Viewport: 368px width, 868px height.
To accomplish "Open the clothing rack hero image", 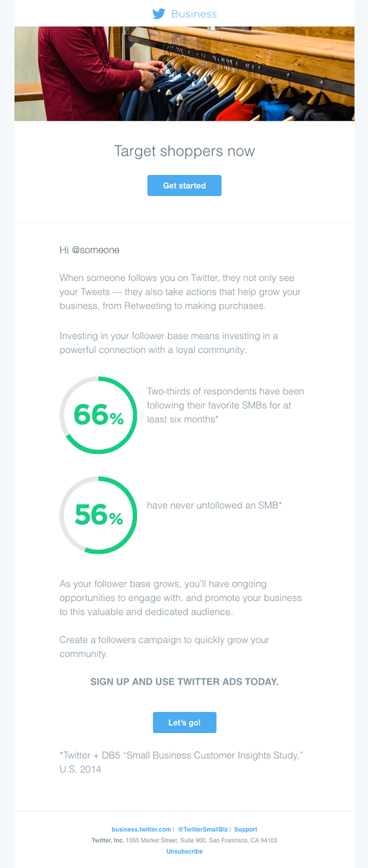I will pyautogui.click(x=185, y=74).
